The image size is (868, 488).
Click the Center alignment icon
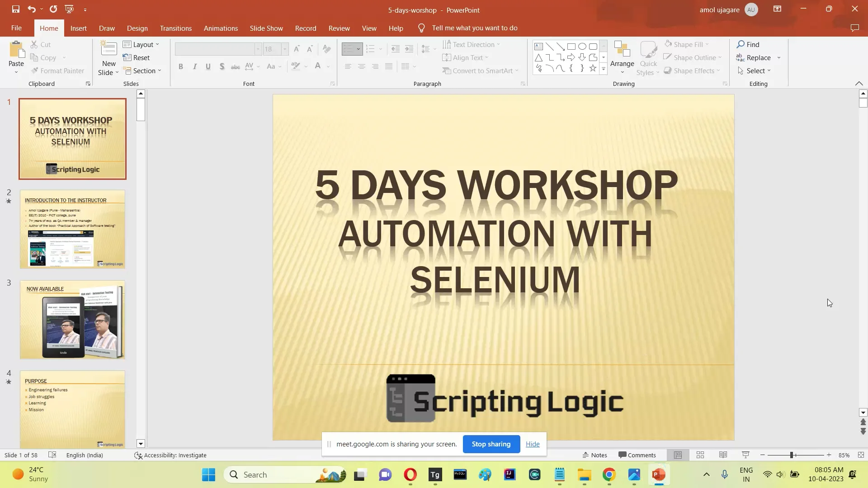(x=362, y=66)
